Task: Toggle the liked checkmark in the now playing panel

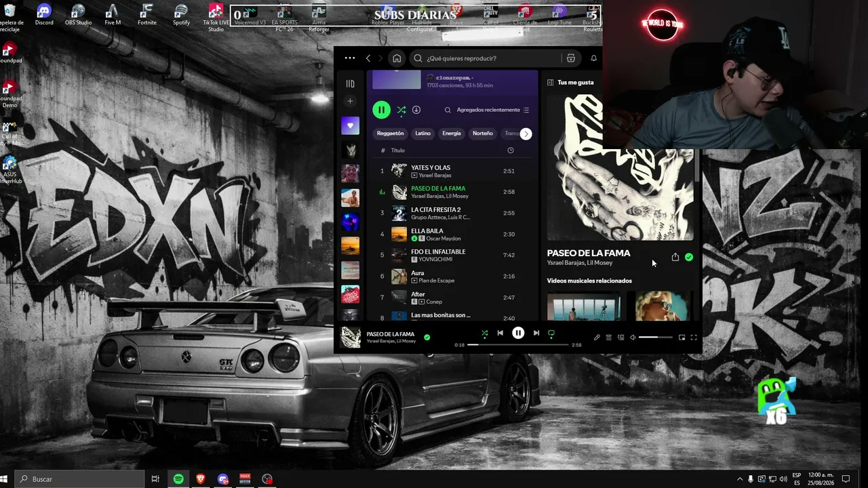Action: tap(689, 257)
